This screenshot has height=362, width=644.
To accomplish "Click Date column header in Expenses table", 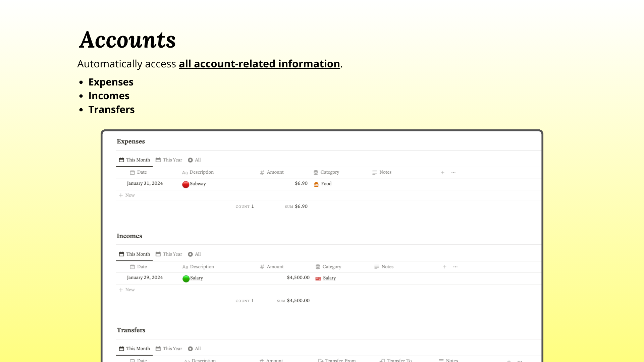I will click(x=139, y=172).
